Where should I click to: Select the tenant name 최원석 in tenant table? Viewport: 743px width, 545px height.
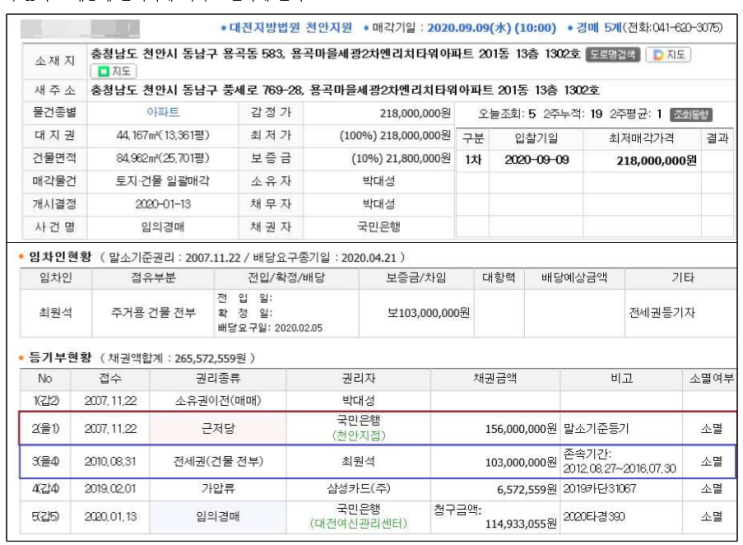pos(55,313)
